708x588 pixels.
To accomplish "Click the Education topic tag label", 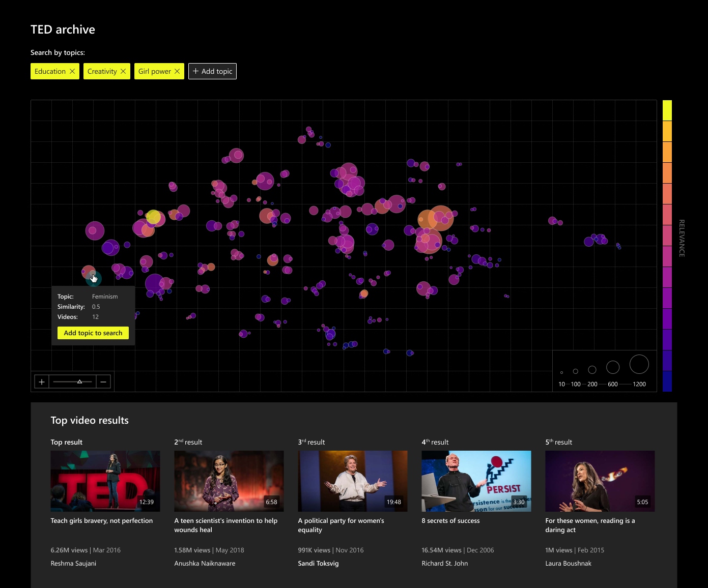I will pyautogui.click(x=50, y=71).
